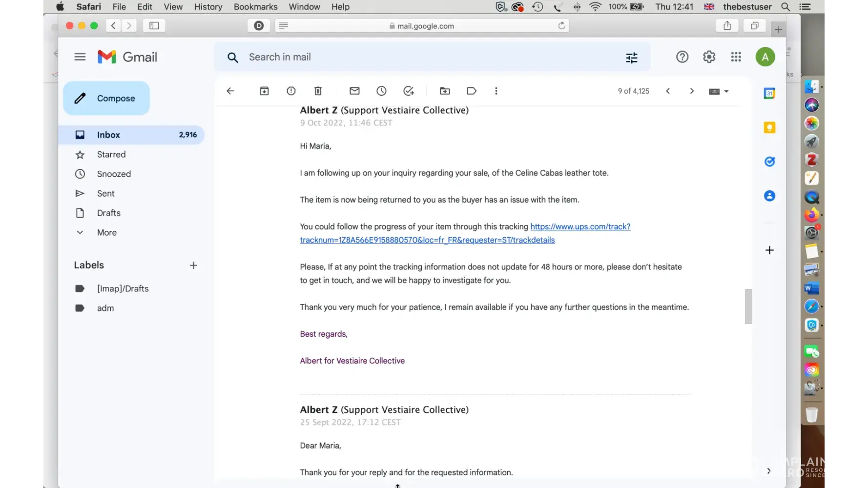This screenshot has height=488, width=868.
Task: Mark the email as unread
Action: click(354, 91)
